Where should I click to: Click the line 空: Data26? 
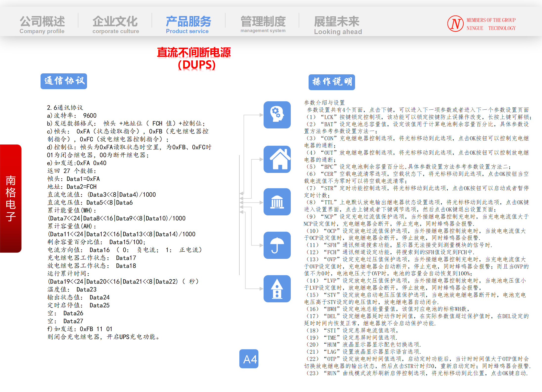(x=65, y=313)
